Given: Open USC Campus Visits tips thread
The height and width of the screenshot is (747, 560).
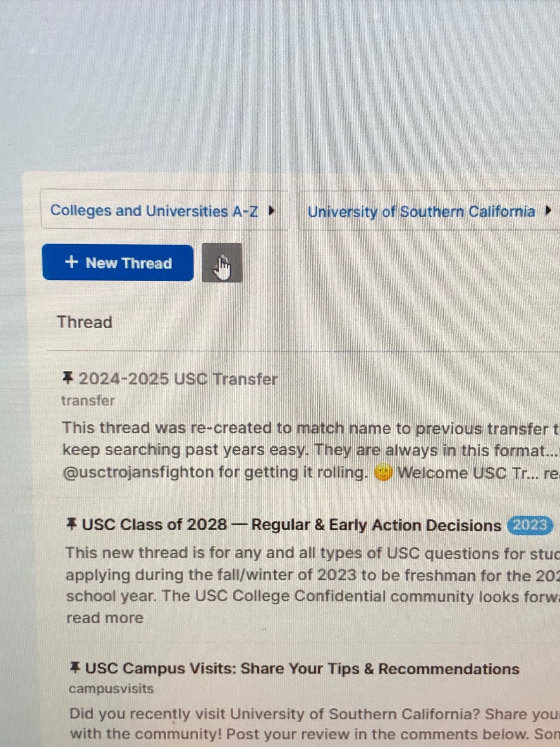Looking at the screenshot, I should [x=302, y=669].
